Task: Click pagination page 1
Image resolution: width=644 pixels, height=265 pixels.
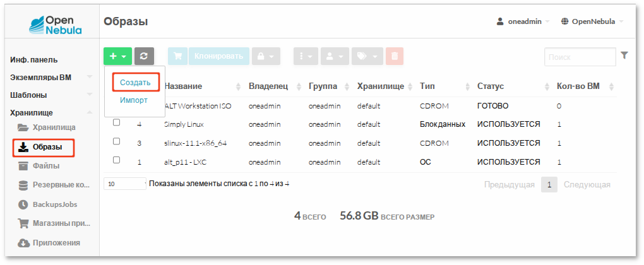Action: pyautogui.click(x=549, y=185)
